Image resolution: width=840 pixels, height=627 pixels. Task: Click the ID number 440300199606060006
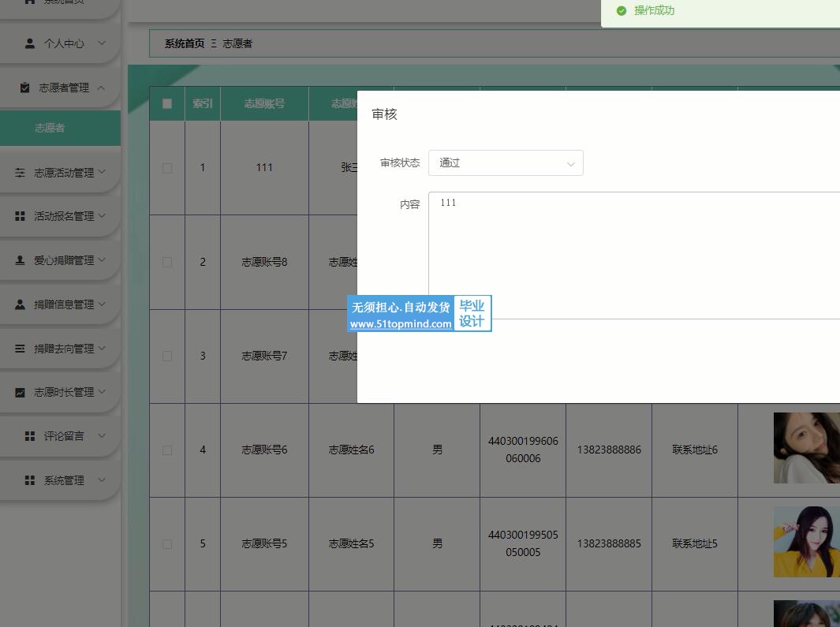523,450
